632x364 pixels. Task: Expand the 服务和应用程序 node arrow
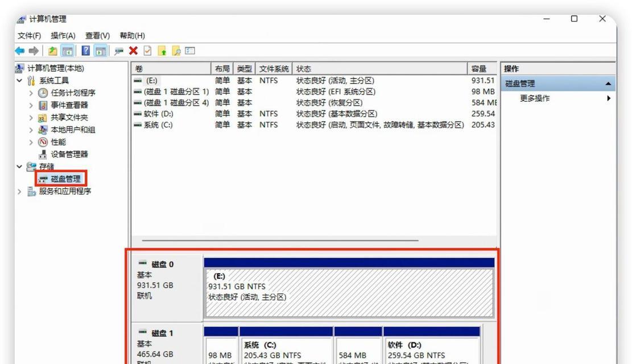(x=19, y=192)
